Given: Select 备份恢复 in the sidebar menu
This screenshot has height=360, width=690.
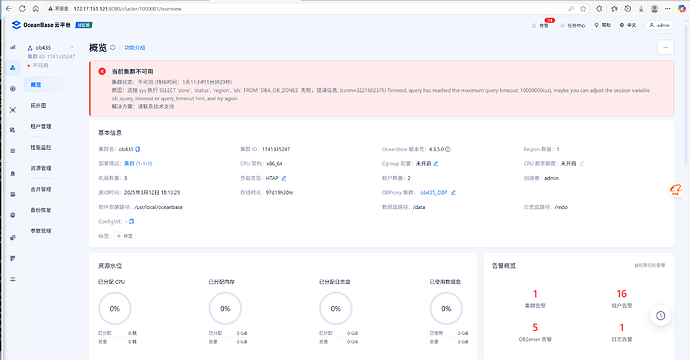Looking at the screenshot, I should tap(41, 210).
